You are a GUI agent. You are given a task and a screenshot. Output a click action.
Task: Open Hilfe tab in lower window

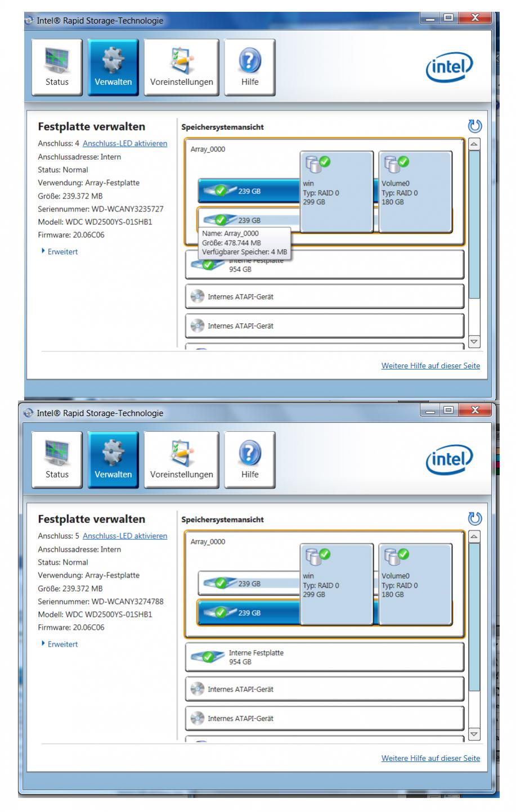(250, 460)
